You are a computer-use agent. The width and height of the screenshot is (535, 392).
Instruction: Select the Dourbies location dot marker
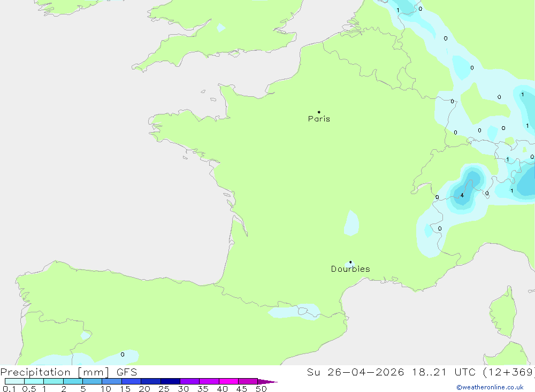point(350,262)
